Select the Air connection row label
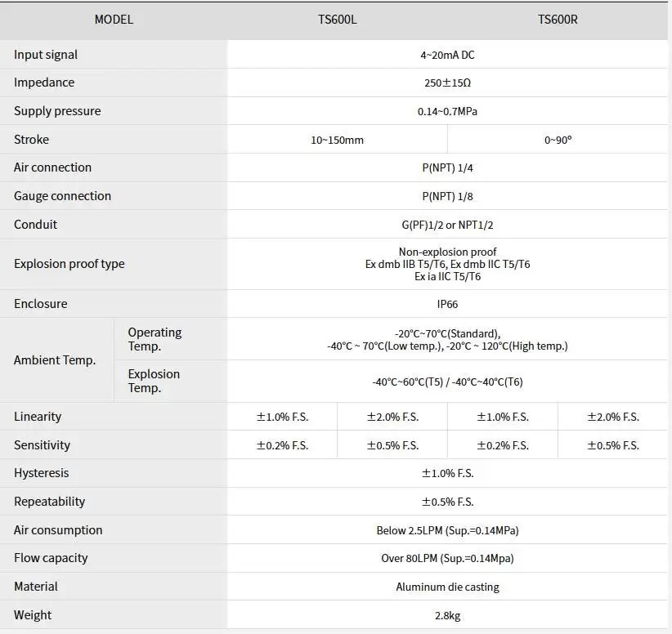 coord(52,167)
